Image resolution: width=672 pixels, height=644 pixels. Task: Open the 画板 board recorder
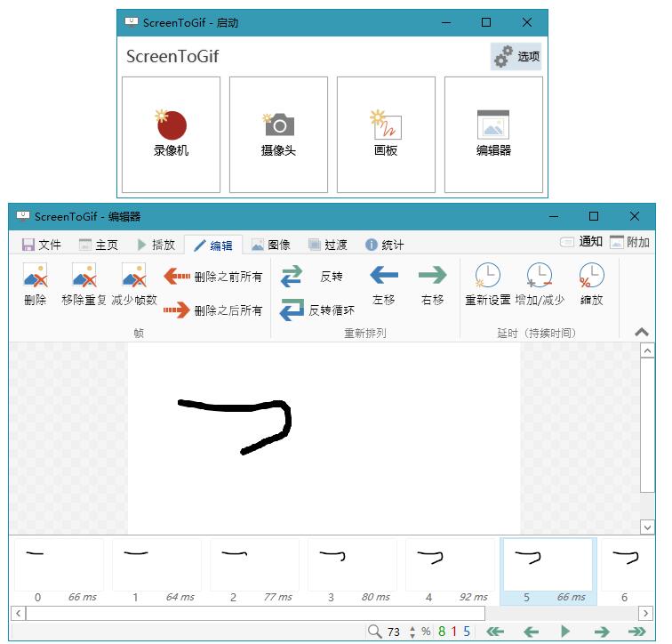pyautogui.click(x=386, y=134)
